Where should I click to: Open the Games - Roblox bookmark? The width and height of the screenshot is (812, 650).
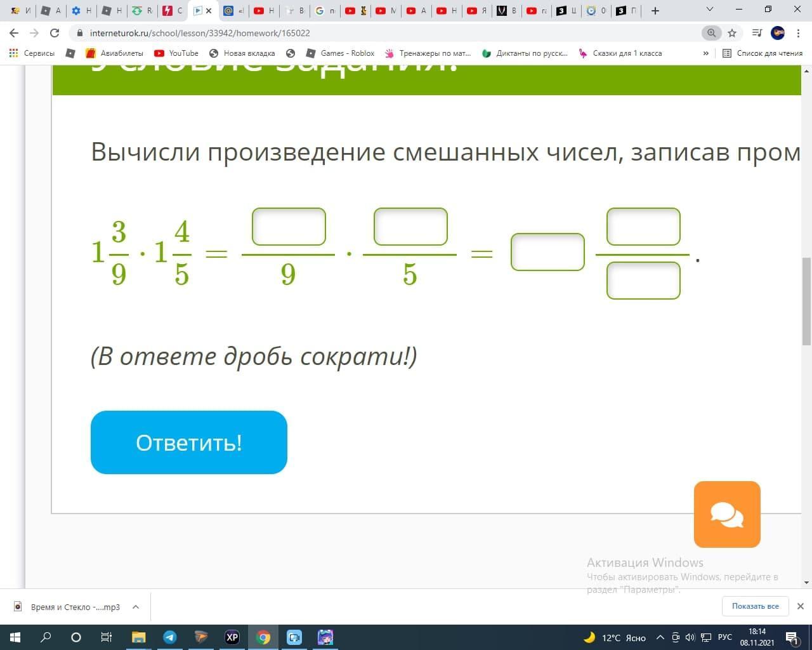(341, 53)
